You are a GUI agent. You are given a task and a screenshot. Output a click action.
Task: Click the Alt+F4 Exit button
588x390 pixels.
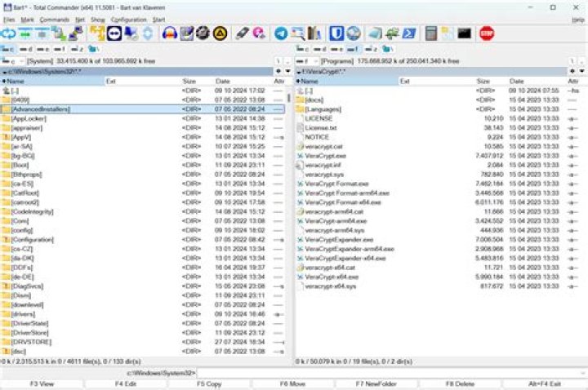pyautogui.click(x=545, y=384)
